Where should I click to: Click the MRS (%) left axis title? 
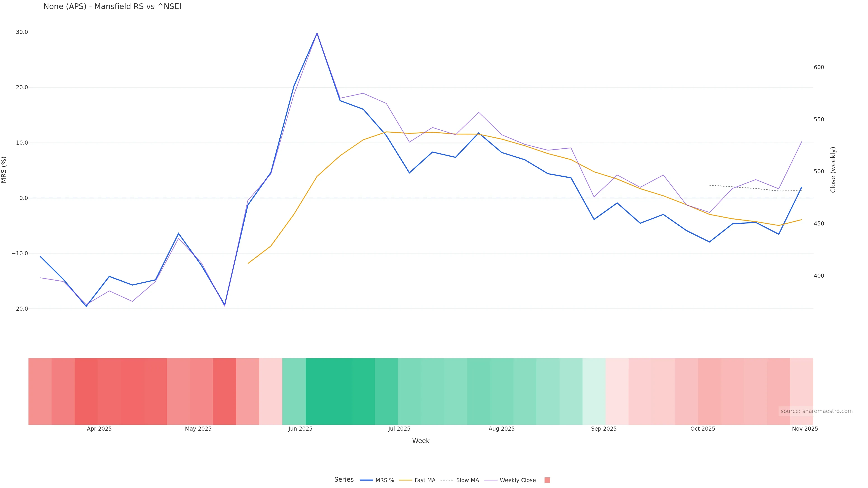[x=4, y=170]
